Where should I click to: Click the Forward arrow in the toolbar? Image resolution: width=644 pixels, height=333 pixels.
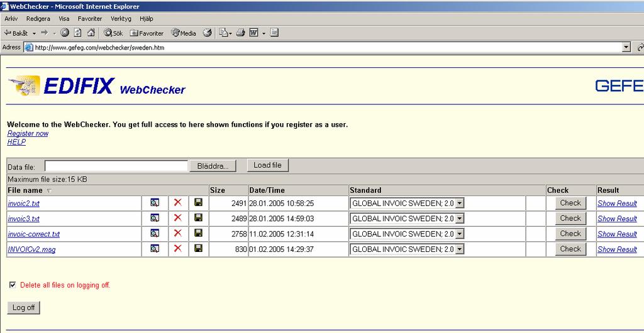point(45,33)
